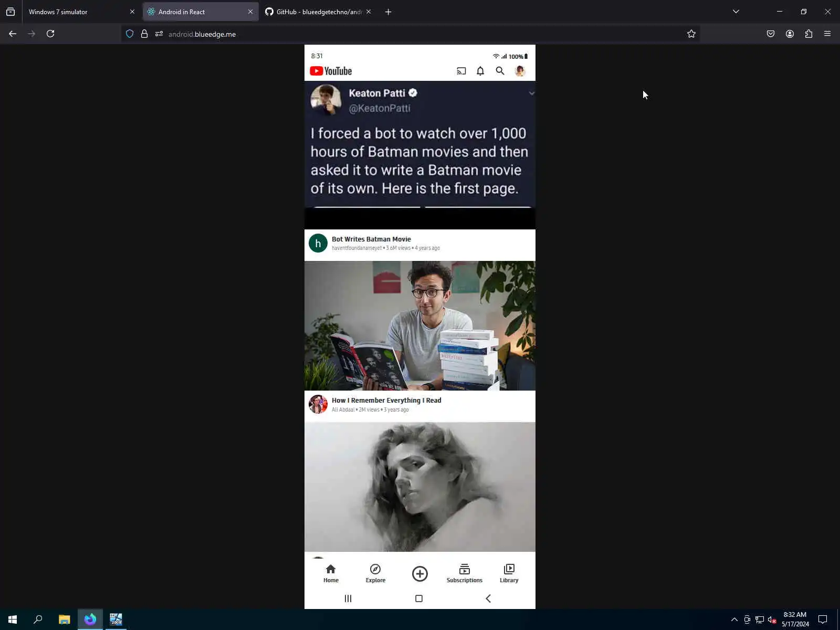Open the taskbar network icon
This screenshot has width=840, height=630.
[x=760, y=619]
